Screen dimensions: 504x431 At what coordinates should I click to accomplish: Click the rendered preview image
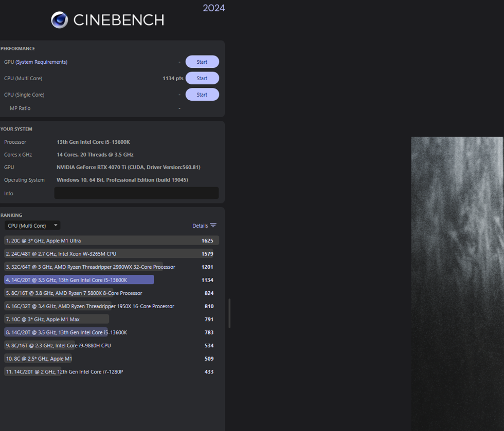[x=457, y=284]
